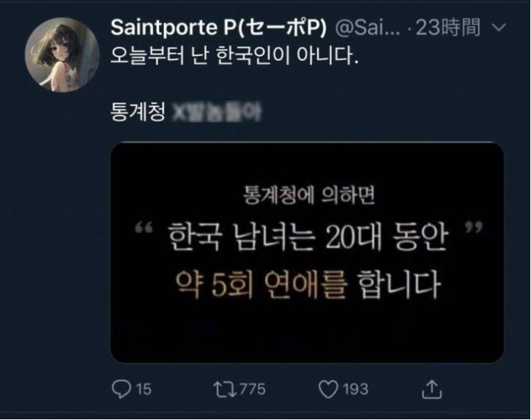Image resolution: width=531 pixels, height=420 pixels.
Task: Open the 23時間 timestamp link
Action: click(x=448, y=28)
